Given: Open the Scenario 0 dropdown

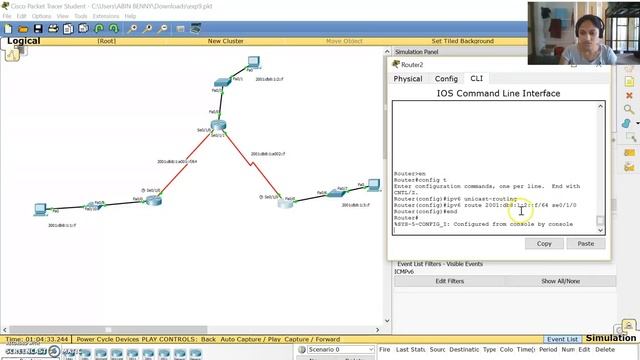Looking at the screenshot, I should point(340,350).
